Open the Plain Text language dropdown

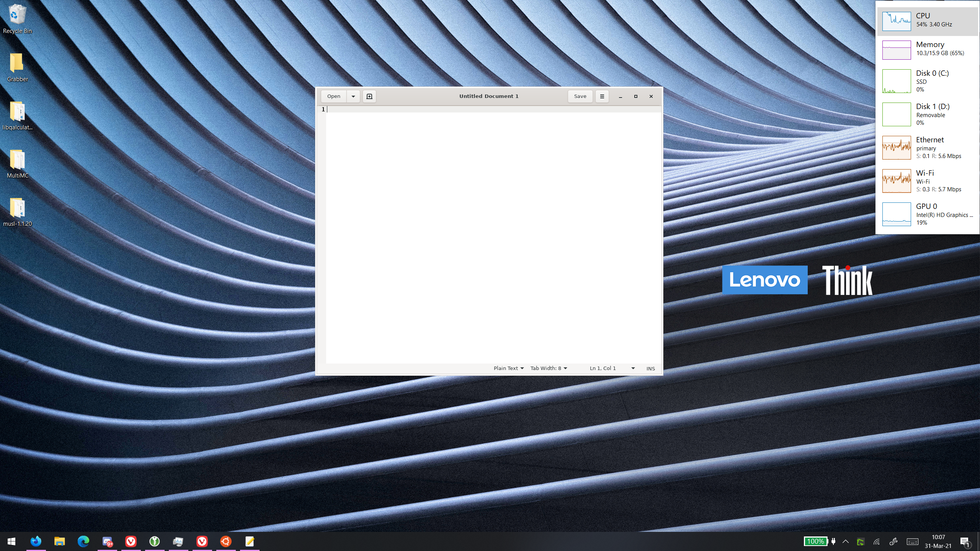(508, 368)
